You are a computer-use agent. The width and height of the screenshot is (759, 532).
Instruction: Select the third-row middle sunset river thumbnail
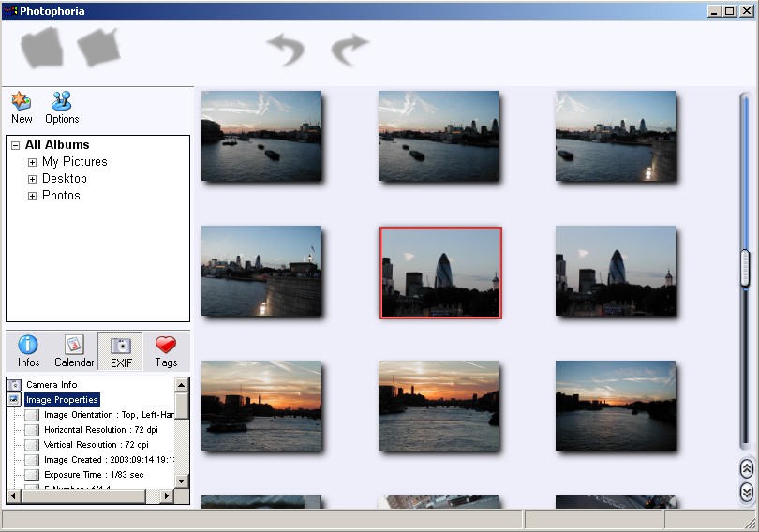point(439,406)
